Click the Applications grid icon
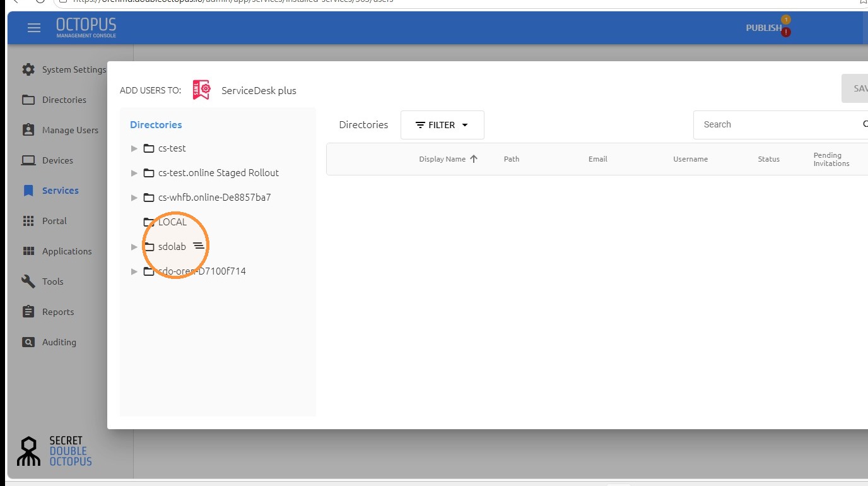Viewport: 868px width, 486px height. pyautogui.click(x=28, y=251)
